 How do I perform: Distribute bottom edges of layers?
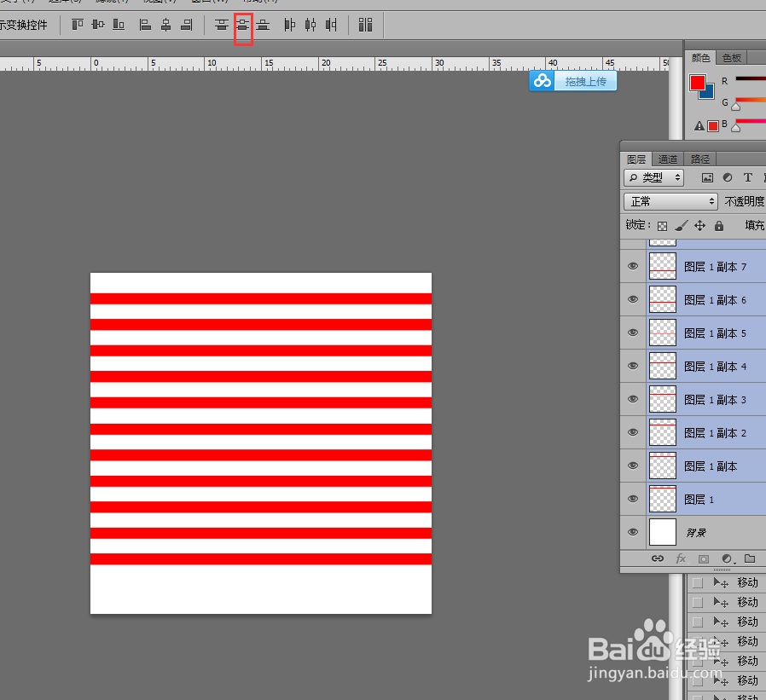(x=263, y=25)
